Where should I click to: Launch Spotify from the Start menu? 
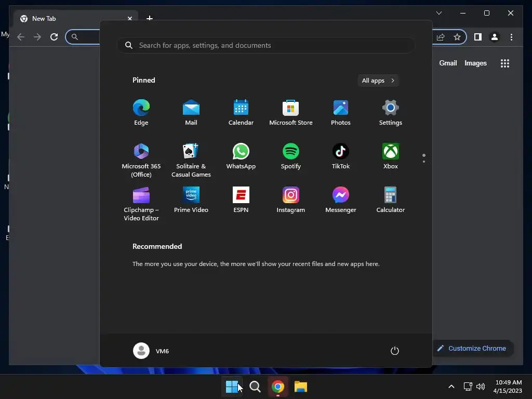tap(291, 156)
